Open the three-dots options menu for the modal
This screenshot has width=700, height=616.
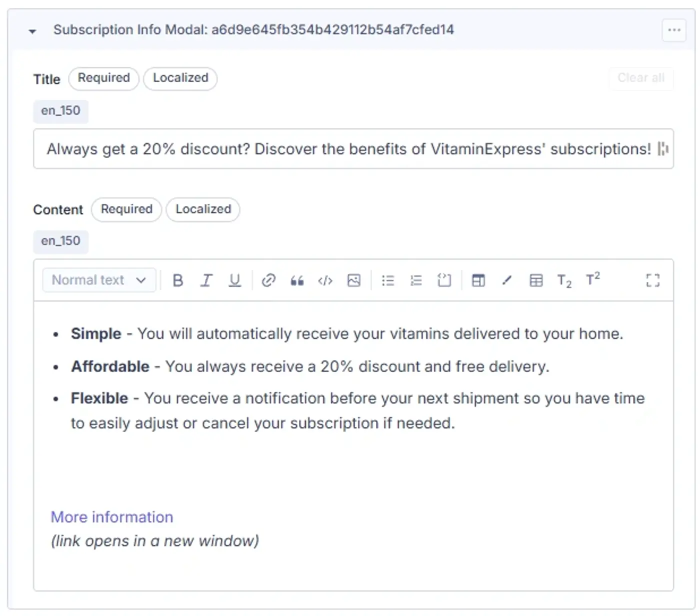[x=674, y=30]
